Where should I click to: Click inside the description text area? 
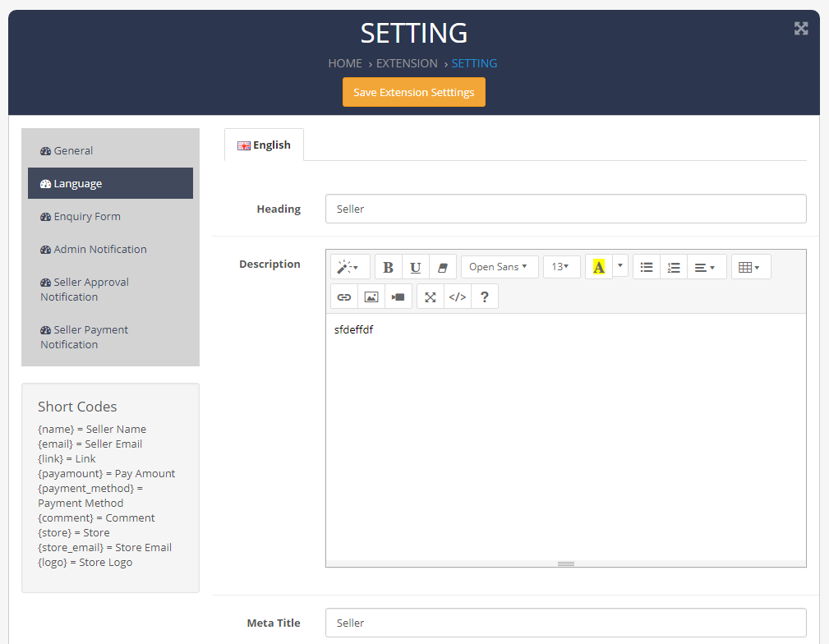[566, 437]
